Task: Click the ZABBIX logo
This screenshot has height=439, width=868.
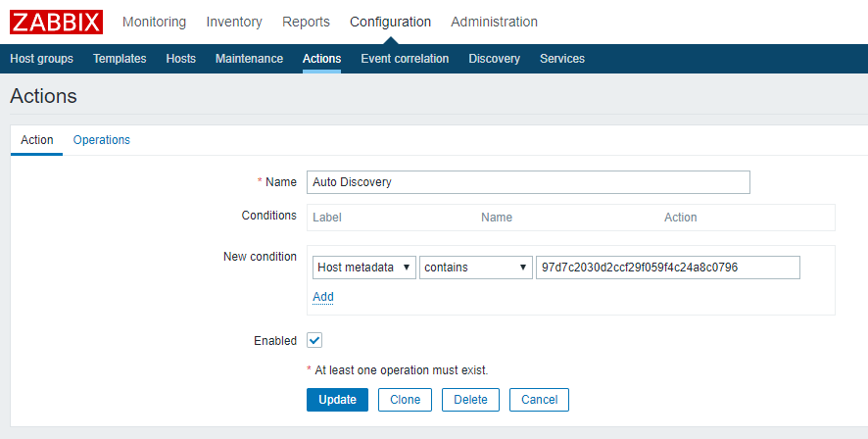Action: click(x=56, y=22)
